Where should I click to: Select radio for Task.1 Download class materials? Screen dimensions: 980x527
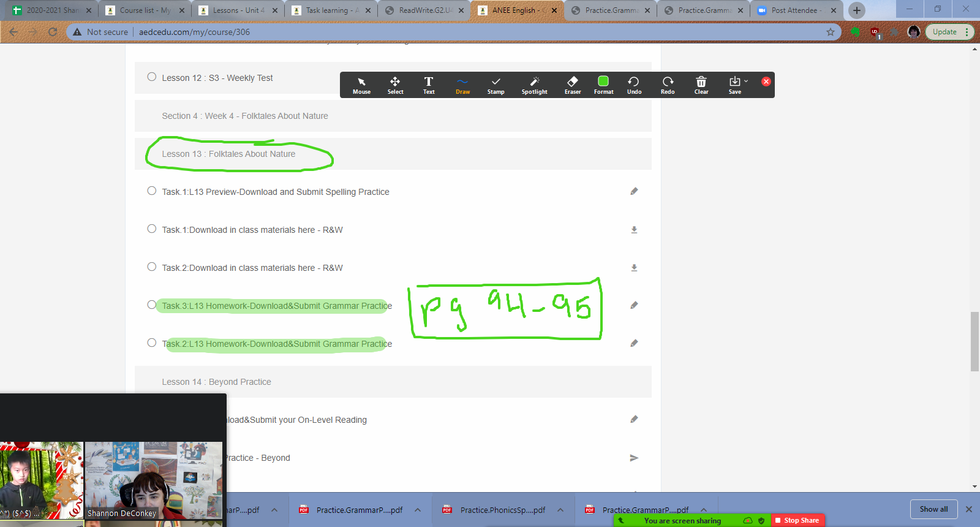tap(152, 229)
